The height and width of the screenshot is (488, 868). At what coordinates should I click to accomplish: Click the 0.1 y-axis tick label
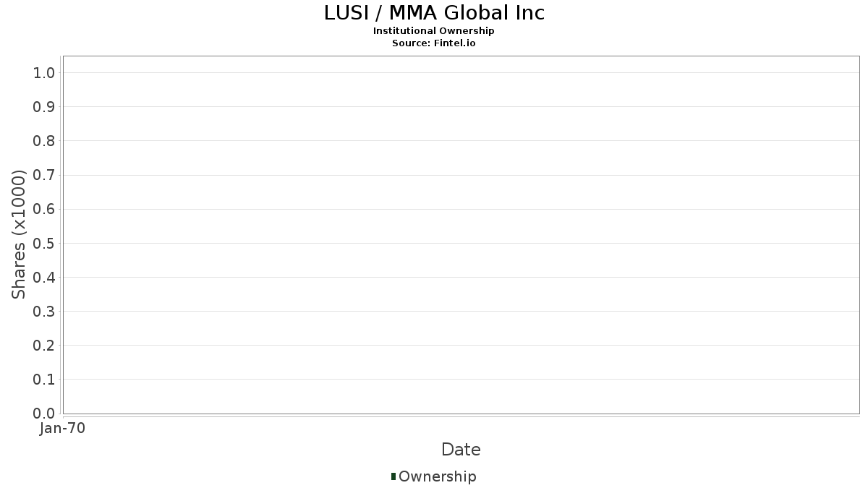pyautogui.click(x=44, y=380)
